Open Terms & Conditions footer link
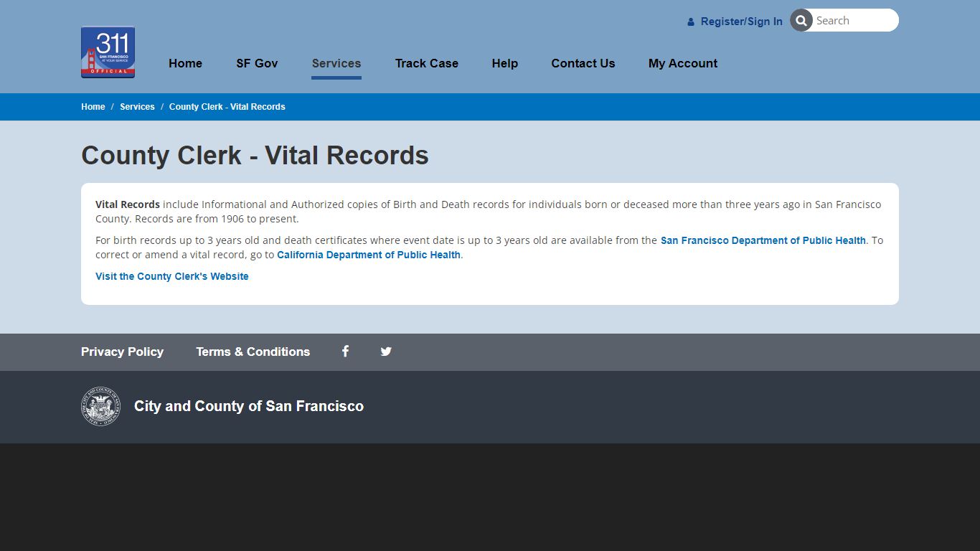Viewport: 980px width, 551px height. (253, 352)
